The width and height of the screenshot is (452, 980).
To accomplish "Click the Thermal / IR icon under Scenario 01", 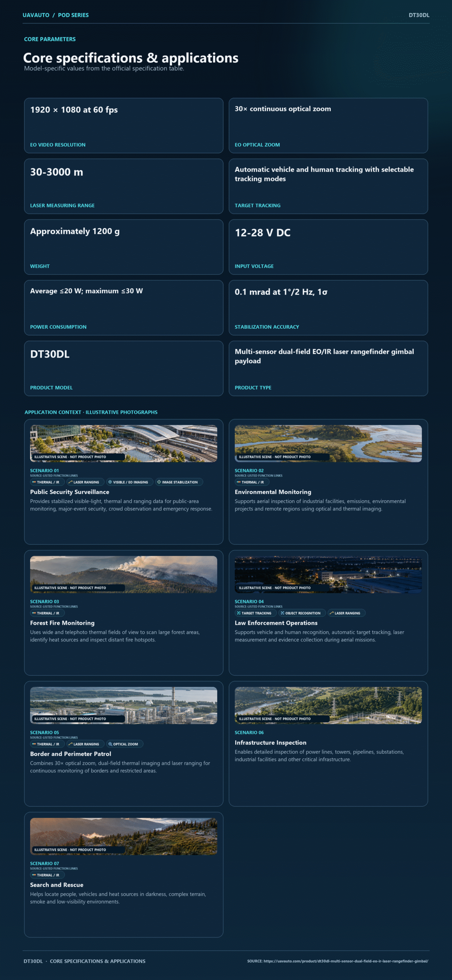I will (x=34, y=482).
